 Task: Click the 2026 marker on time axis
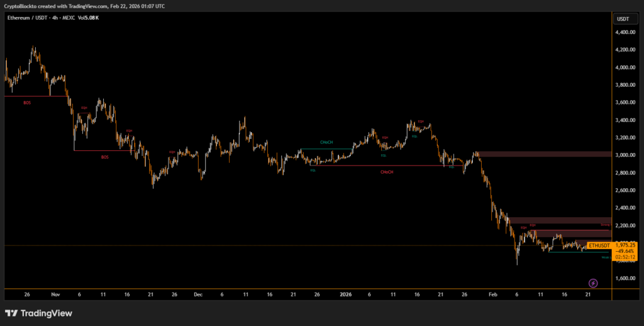(x=345, y=294)
